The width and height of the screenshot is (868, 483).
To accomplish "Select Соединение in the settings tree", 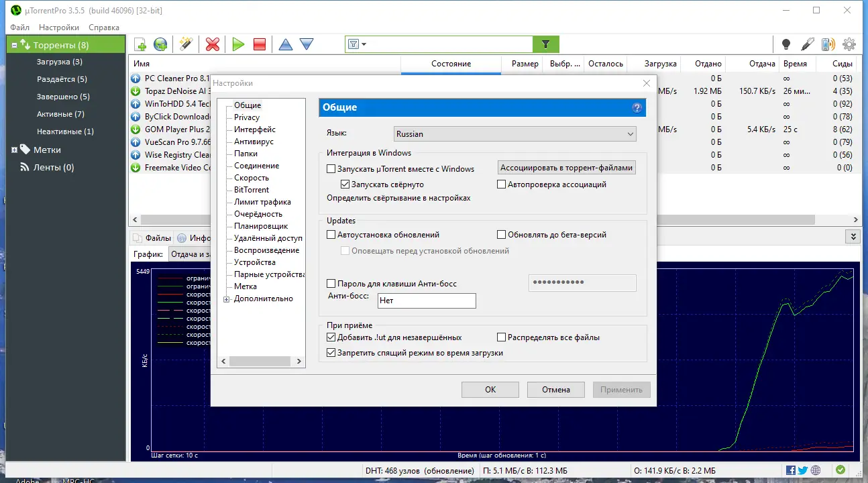I will pyautogui.click(x=256, y=166).
